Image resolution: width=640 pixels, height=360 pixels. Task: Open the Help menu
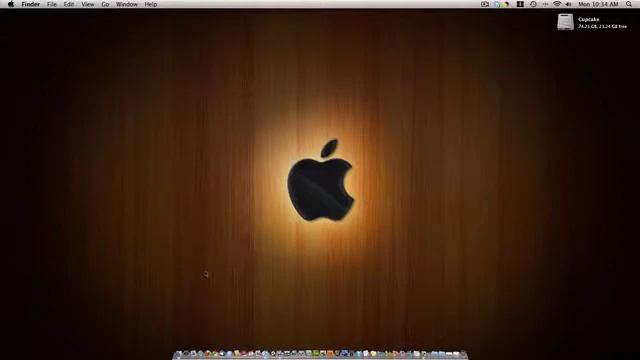click(x=151, y=4)
